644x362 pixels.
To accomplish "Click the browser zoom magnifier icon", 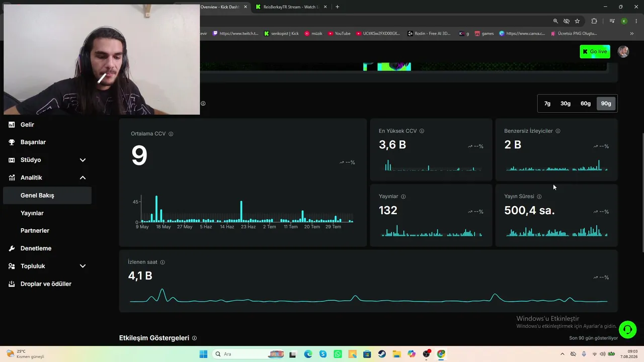I will [x=555, y=21].
